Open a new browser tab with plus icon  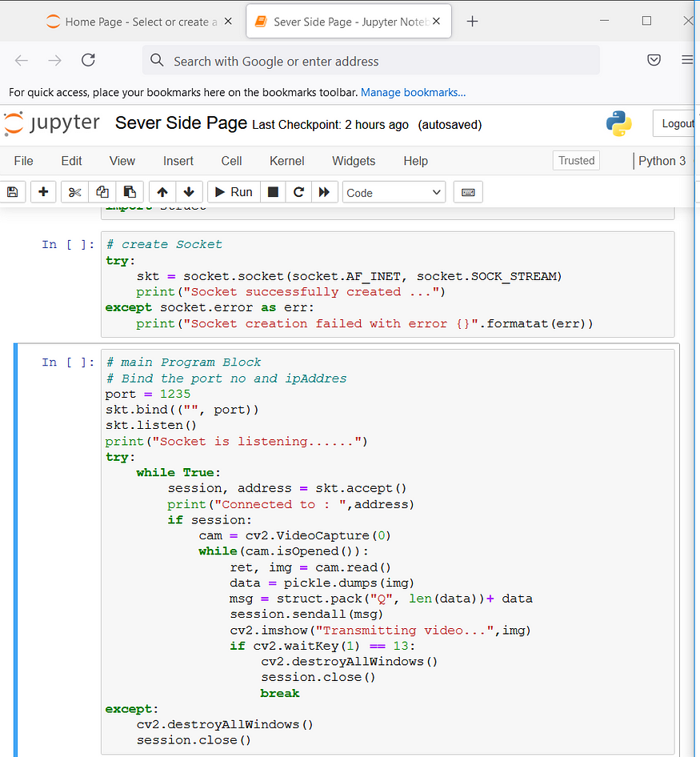(x=472, y=22)
